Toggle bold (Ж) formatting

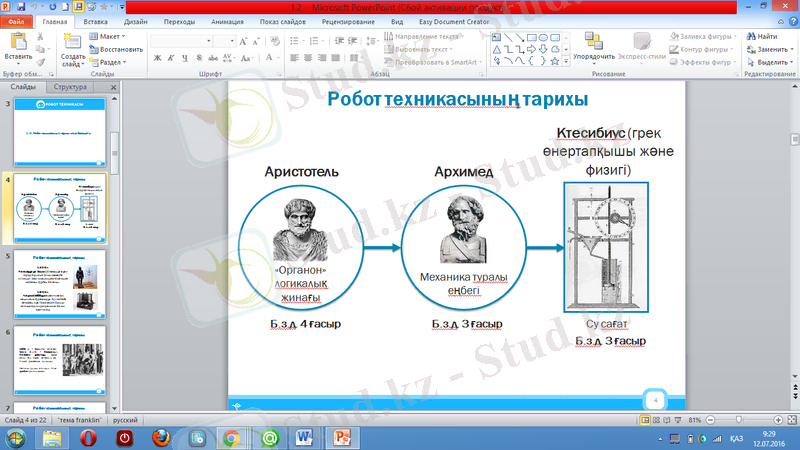158,58
